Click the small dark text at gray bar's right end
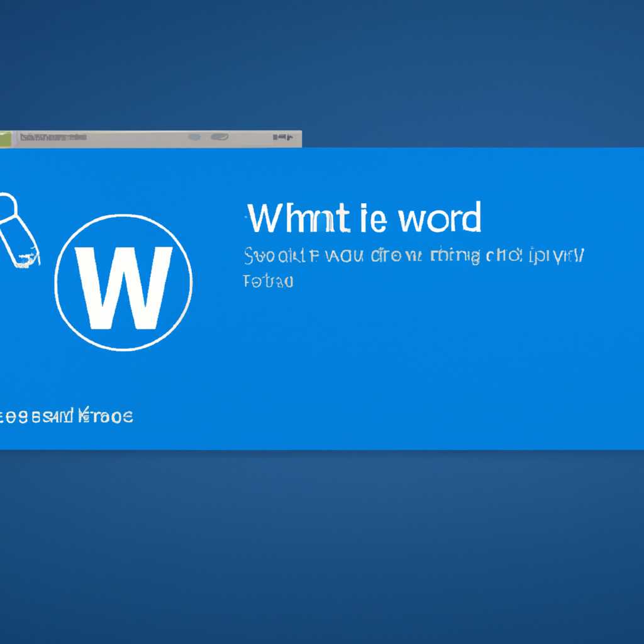Screen dimensions: 644x644 tap(283, 137)
